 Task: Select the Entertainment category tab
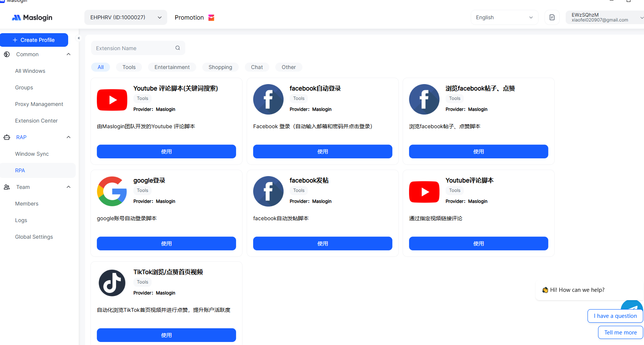[x=172, y=67]
